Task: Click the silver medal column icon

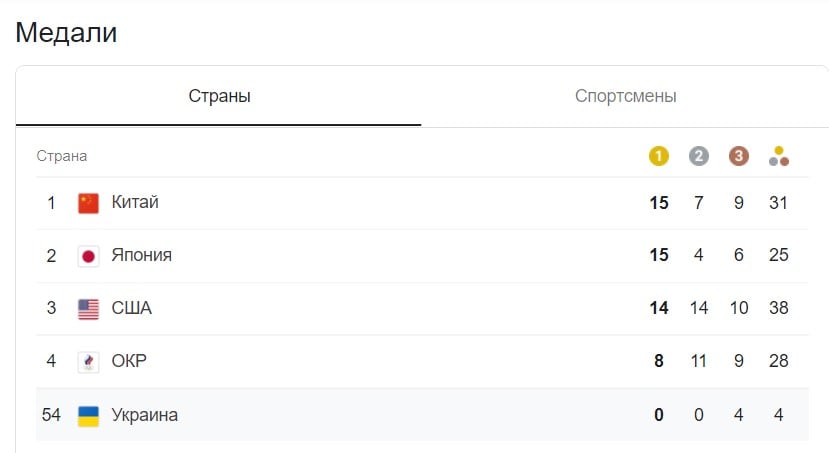Action: [x=698, y=156]
